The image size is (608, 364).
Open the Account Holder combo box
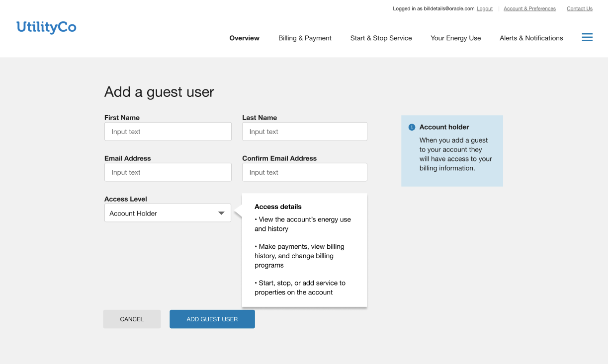pyautogui.click(x=159, y=214)
